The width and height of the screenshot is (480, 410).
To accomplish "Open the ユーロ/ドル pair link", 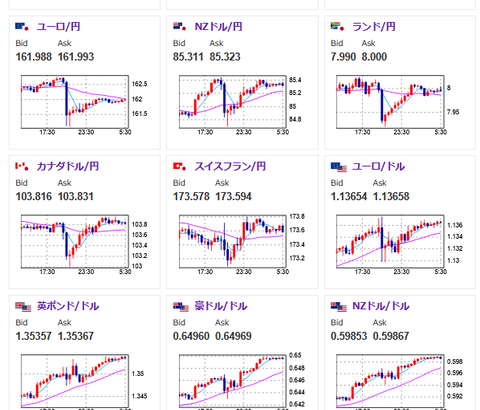I will click(x=378, y=166).
